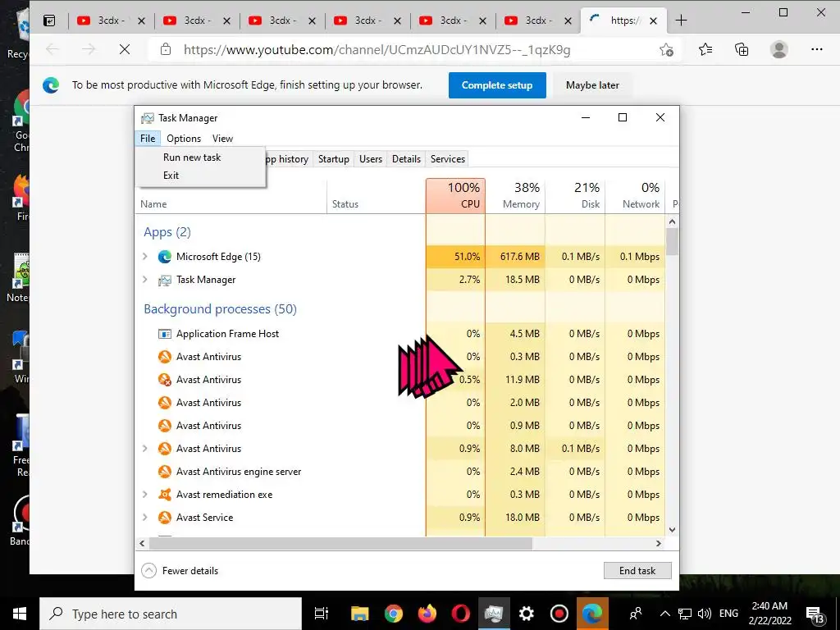The width and height of the screenshot is (840, 630).
Task: Open Settings gear on taskbar
Action: tap(527, 614)
